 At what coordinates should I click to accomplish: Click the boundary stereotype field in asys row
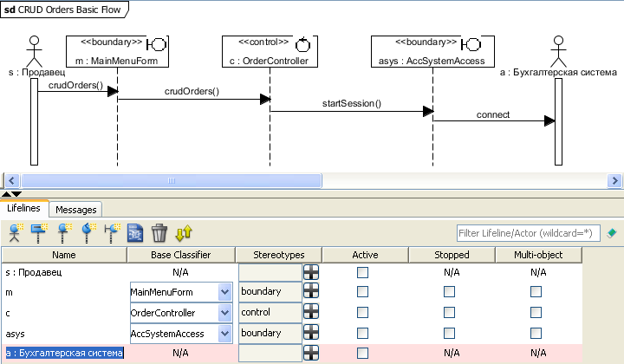click(270, 333)
